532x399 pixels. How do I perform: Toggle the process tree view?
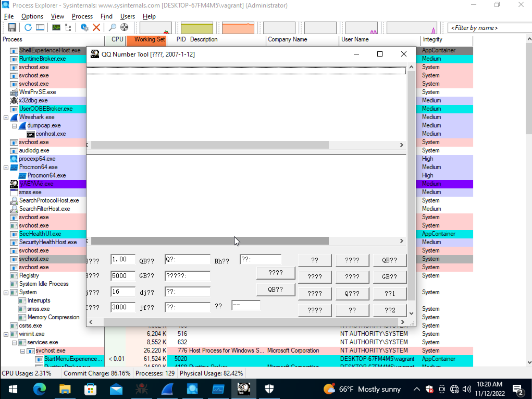click(68, 27)
